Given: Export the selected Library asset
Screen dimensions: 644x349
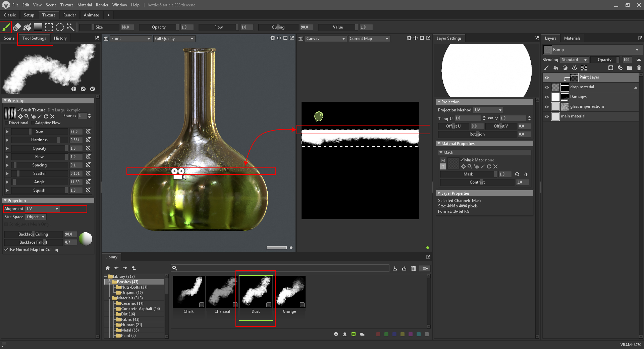Looking at the screenshot, I should [404, 268].
